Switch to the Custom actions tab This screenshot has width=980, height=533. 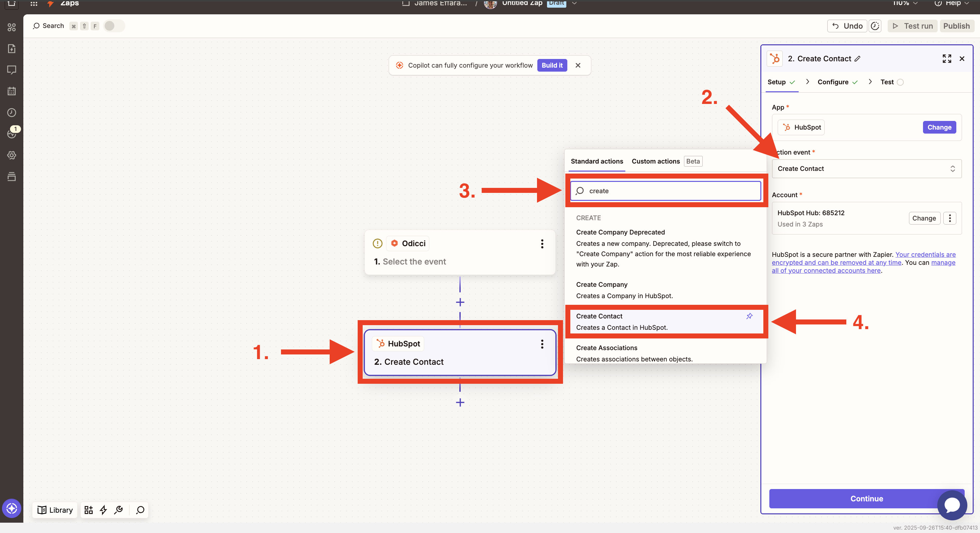tap(655, 161)
